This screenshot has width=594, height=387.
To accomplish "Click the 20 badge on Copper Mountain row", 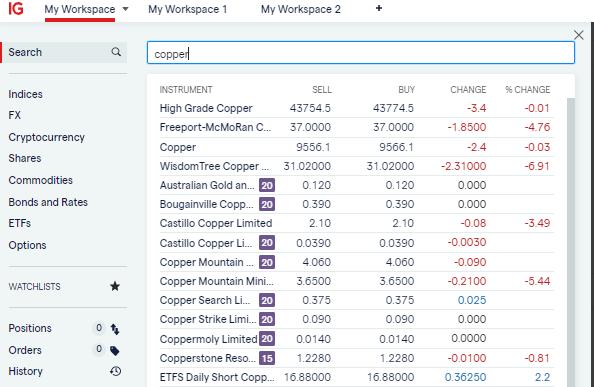I will [x=267, y=262].
